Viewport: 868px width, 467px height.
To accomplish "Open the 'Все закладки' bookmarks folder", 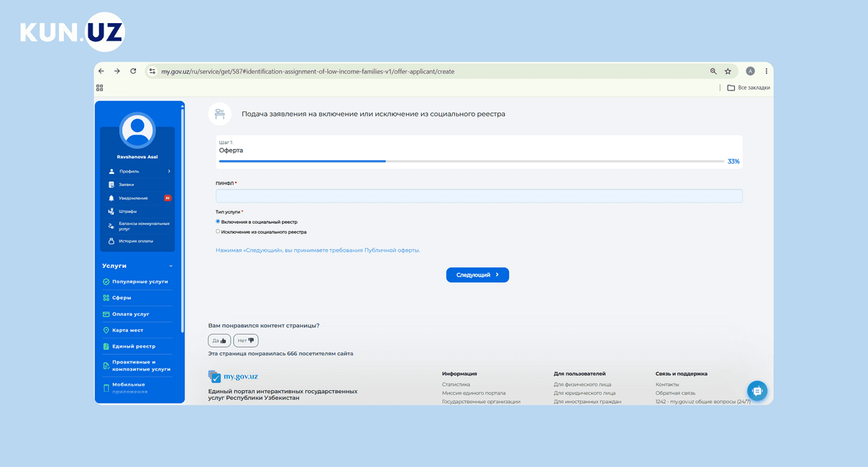I will (748, 88).
